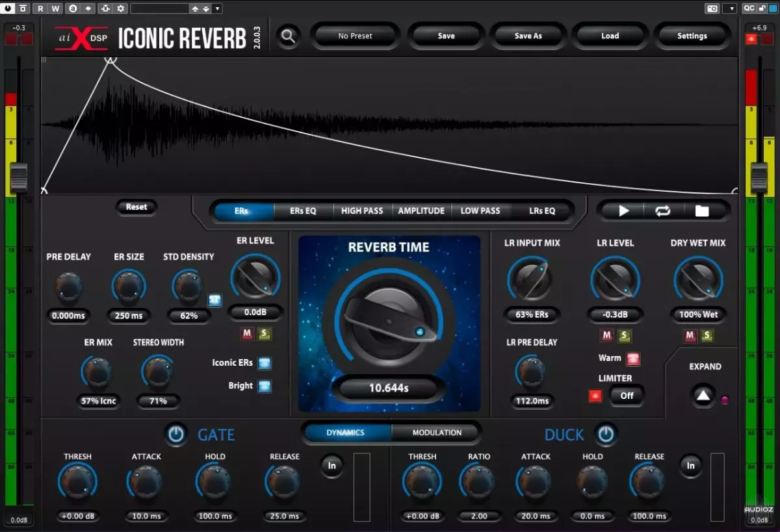Click the STEREO WIDTH knob
Image resolution: width=780 pixels, height=532 pixels.
pyautogui.click(x=158, y=372)
